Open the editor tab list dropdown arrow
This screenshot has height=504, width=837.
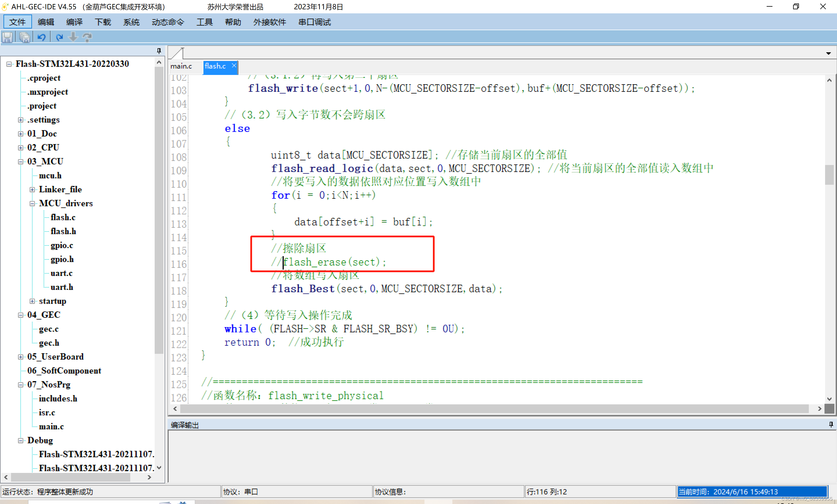(x=828, y=53)
